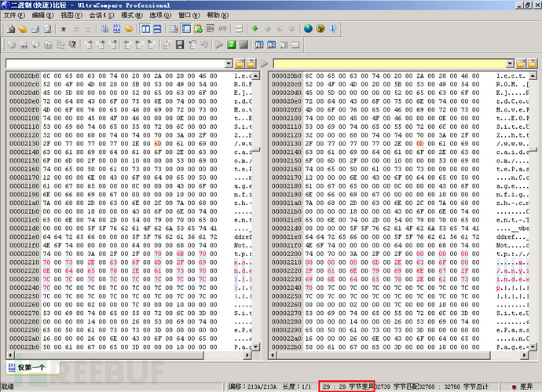Click left pane scroll-down arrow
Screen dimensions: 542x392
pos(256,346)
